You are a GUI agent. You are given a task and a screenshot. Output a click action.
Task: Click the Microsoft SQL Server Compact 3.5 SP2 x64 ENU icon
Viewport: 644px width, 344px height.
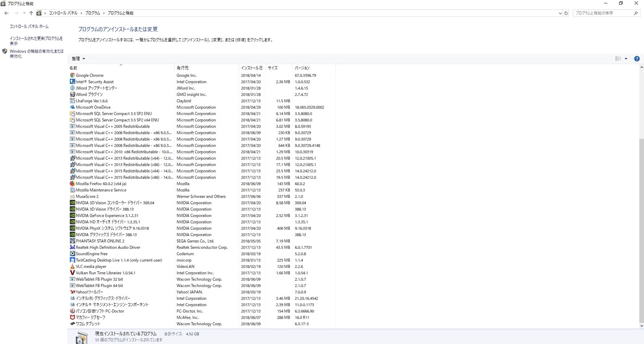click(x=72, y=120)
